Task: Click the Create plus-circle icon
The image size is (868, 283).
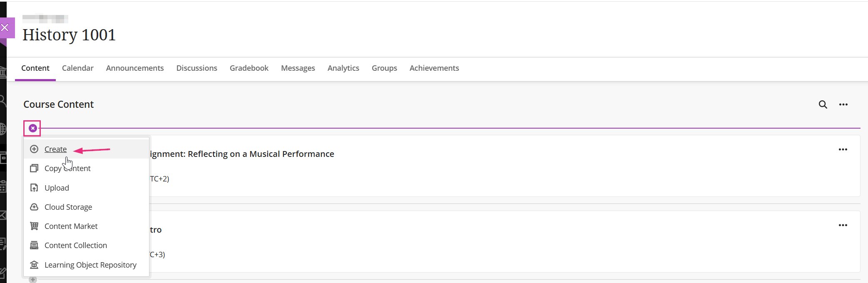Action: coord(35,149)
